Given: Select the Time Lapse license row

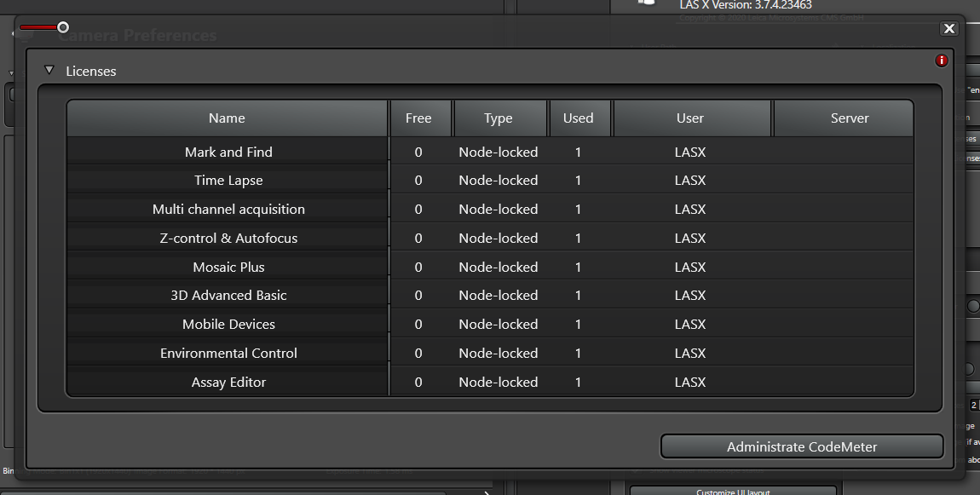Looking at the screenshot, I should [228, 181].
